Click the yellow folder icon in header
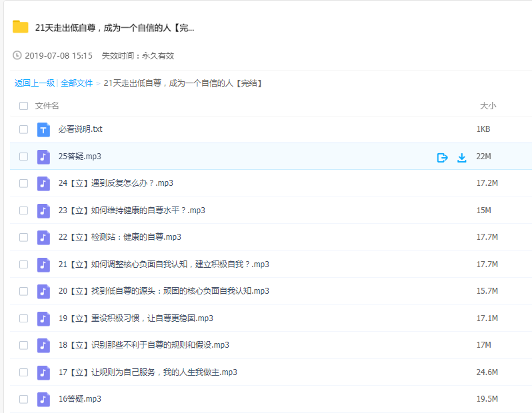Screen dimensions: 532x413 (x=21, y=27)
